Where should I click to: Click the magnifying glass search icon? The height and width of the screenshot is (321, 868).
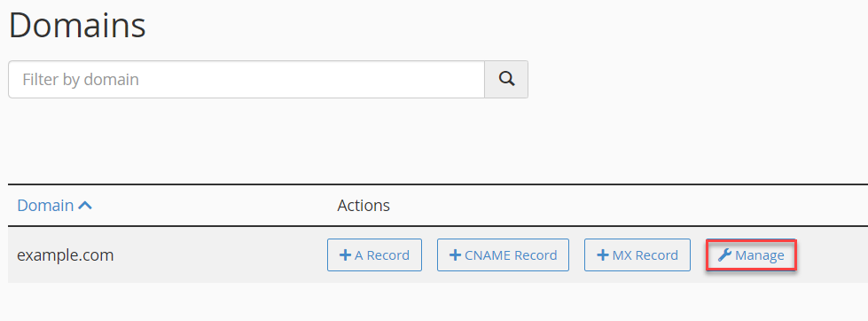[x=506, y=79]
